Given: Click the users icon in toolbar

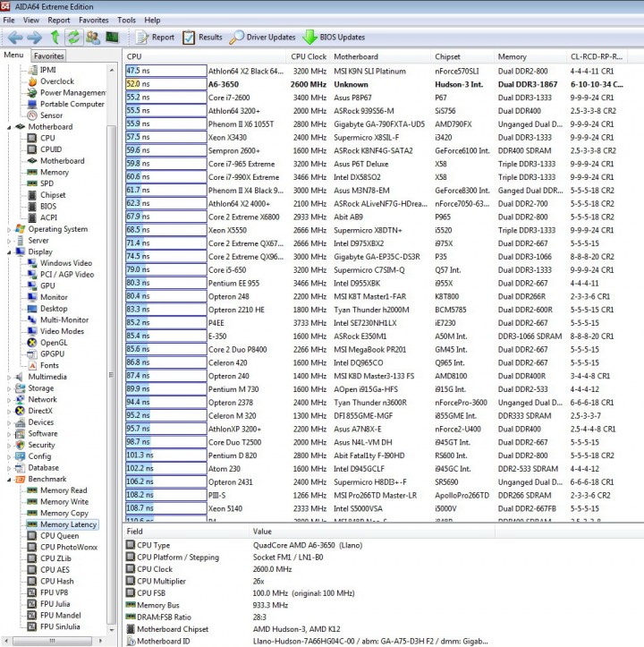Looking at the screenshot, I should [x=93, y=38].
